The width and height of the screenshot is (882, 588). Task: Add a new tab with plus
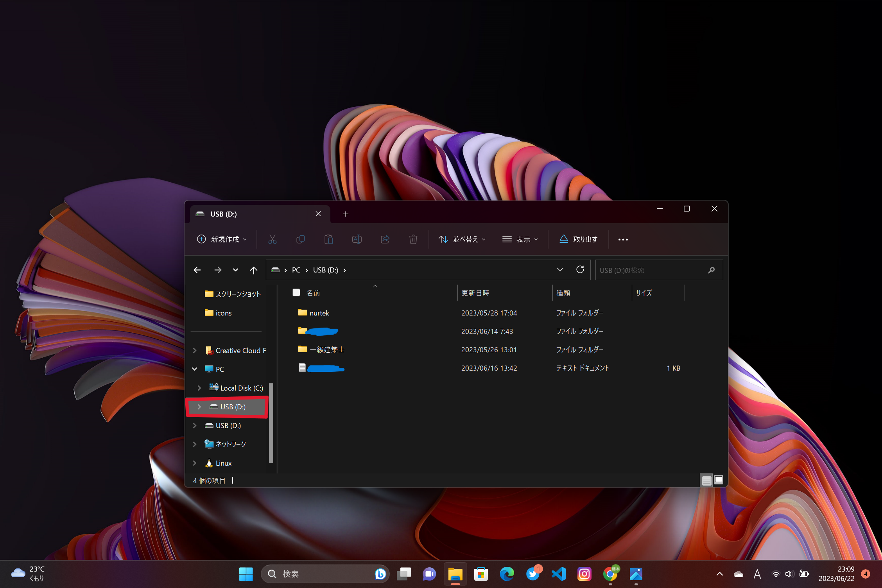pos(346,214)
